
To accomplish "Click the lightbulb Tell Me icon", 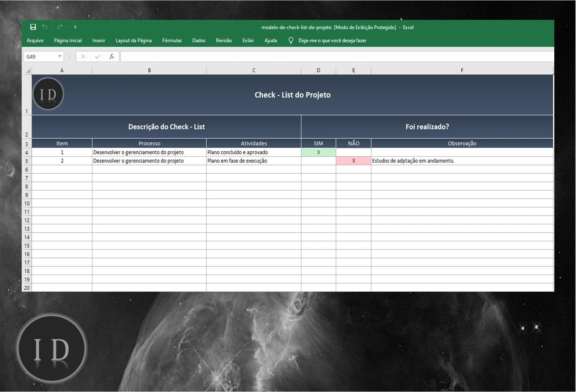I will tap(291, 41).
